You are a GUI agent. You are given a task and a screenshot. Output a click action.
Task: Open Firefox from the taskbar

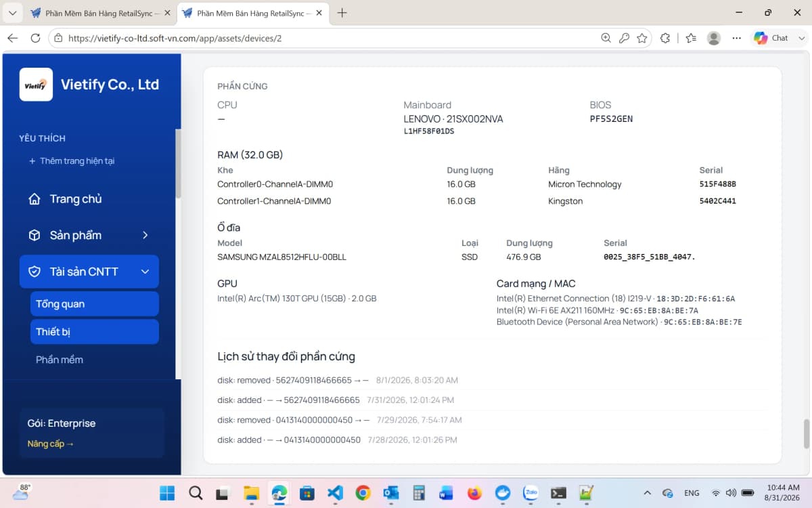point(474,492)
